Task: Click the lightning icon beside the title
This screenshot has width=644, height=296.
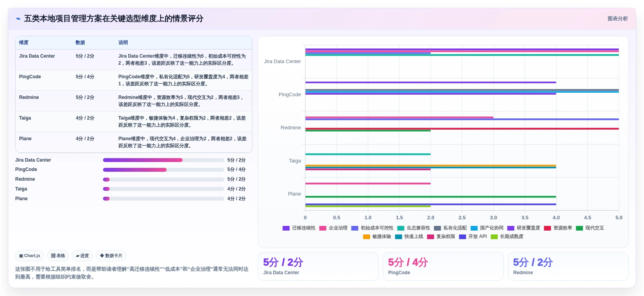Action: pos(18,19)
